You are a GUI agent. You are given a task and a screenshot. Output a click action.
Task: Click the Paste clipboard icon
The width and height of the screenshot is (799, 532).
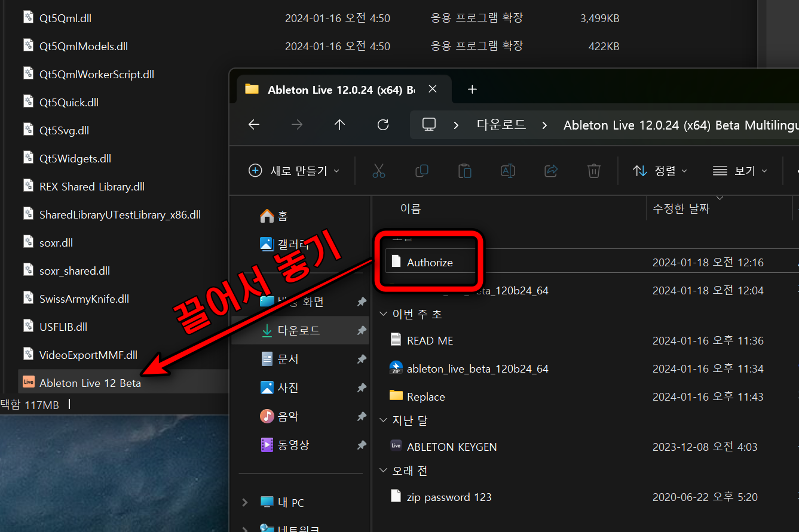click(465, 171)
